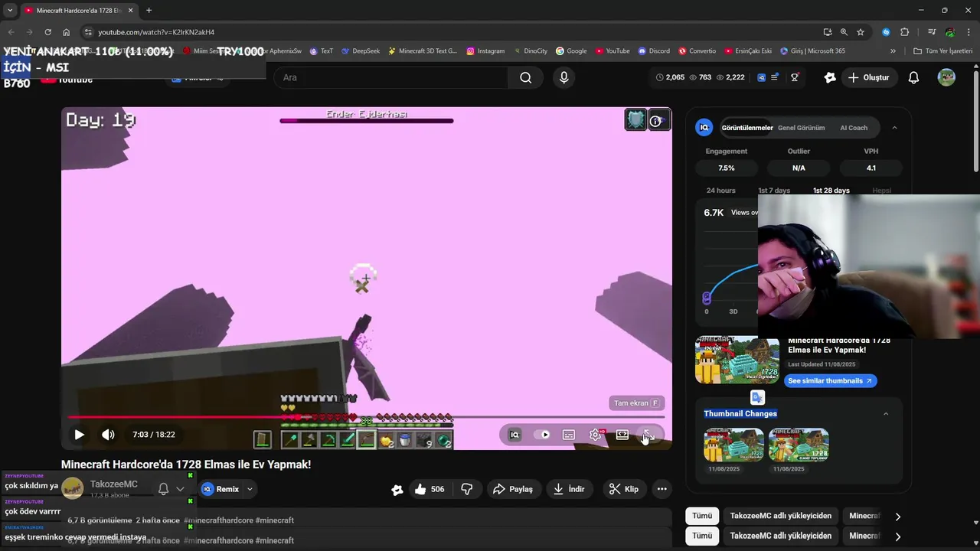Click the search magnifier button

[x=525, y=77]
